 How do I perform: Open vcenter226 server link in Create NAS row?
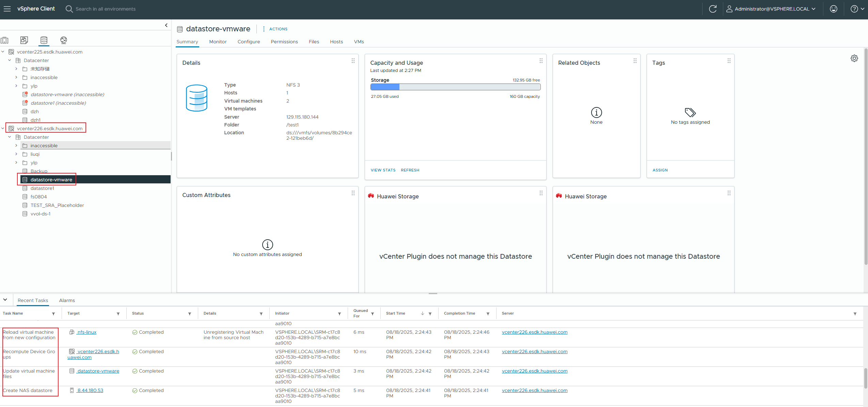click(x=535, y=390)
